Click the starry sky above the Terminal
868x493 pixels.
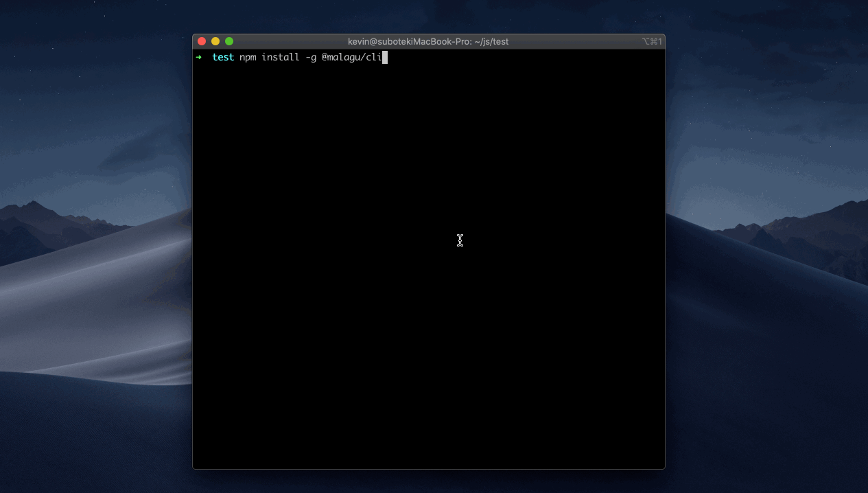428,16
